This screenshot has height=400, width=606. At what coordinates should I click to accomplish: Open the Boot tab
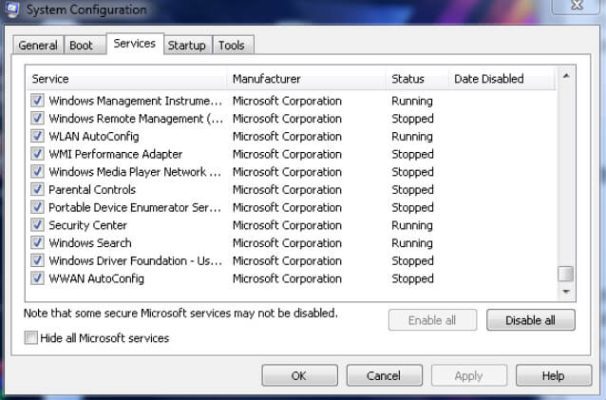80,46
